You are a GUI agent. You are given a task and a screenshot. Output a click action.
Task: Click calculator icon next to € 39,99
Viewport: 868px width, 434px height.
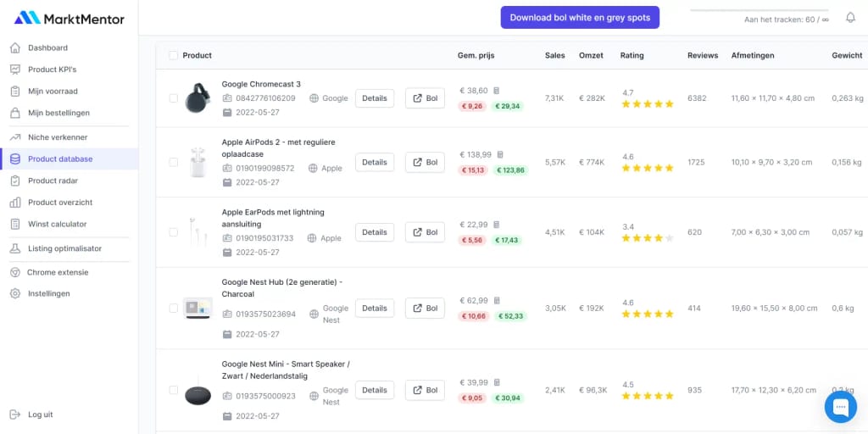point(497,382)
